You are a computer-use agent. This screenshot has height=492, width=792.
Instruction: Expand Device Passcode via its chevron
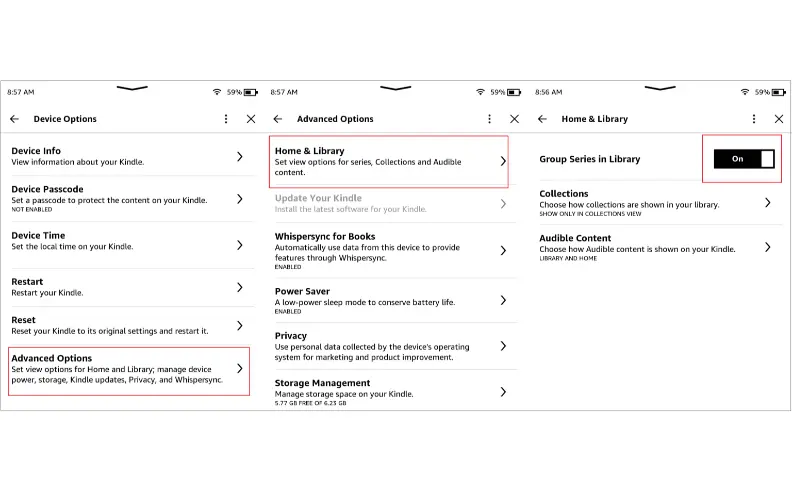[240, 199]
